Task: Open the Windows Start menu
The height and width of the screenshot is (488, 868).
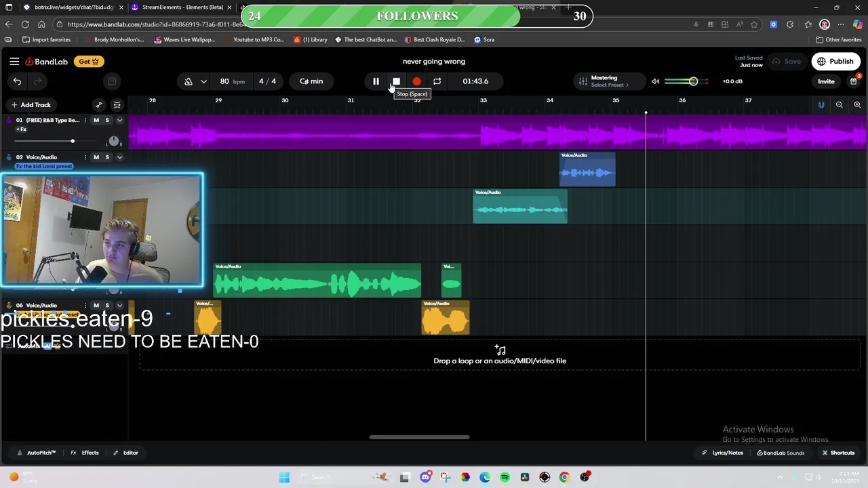Action: coord(284,477)
